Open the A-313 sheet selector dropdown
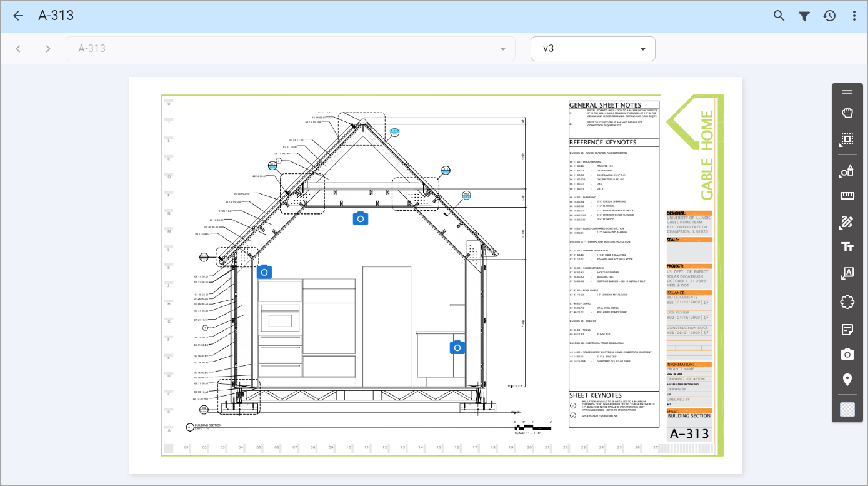The image size is (868, 486). tap(291, 49)
